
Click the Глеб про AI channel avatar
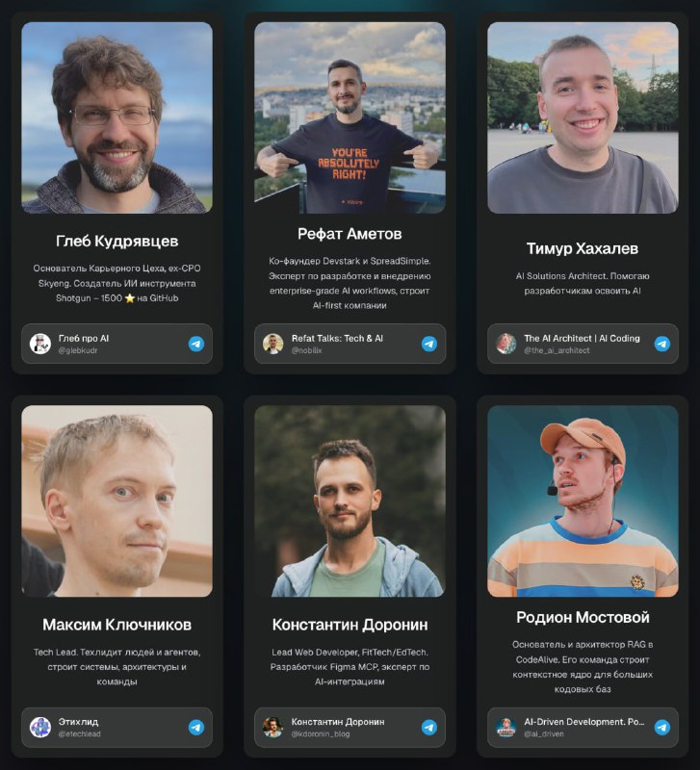(x=40, y=344)
